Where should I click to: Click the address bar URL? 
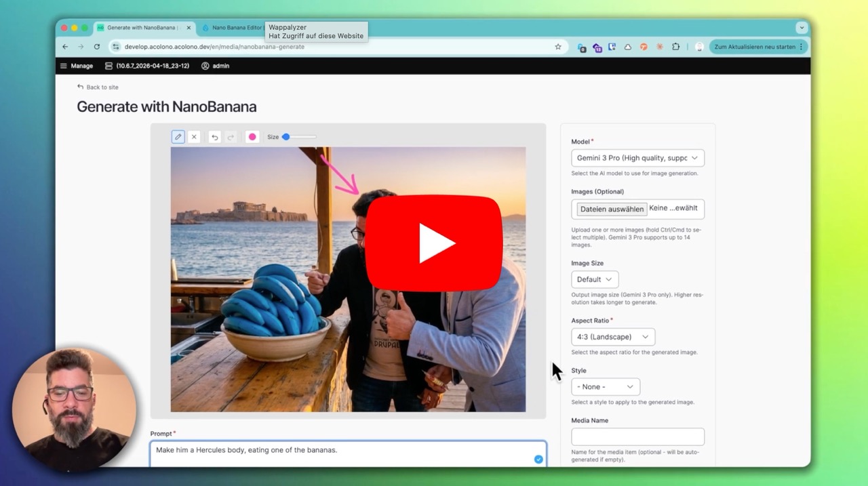tap(214, 47)
